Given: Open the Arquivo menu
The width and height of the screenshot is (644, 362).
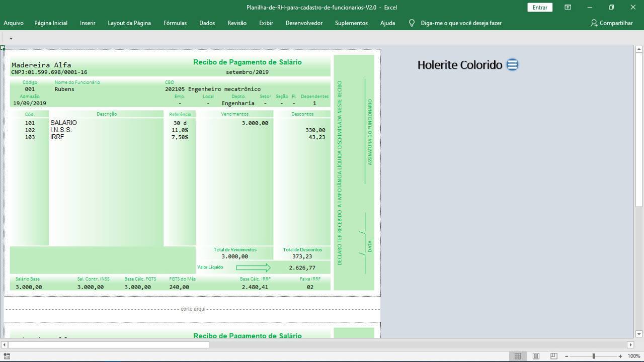Looking at the screenshot, I should pos(14,23).
